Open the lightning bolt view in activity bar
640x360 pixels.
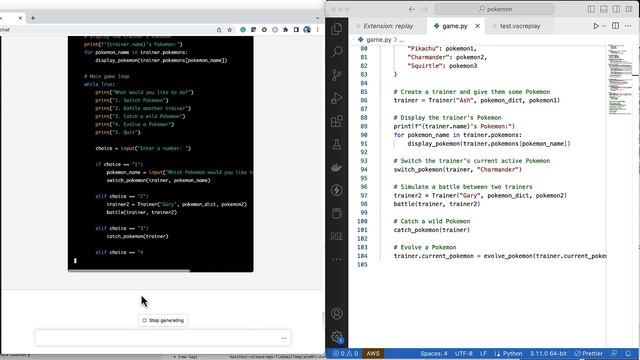tap(337, 190)
